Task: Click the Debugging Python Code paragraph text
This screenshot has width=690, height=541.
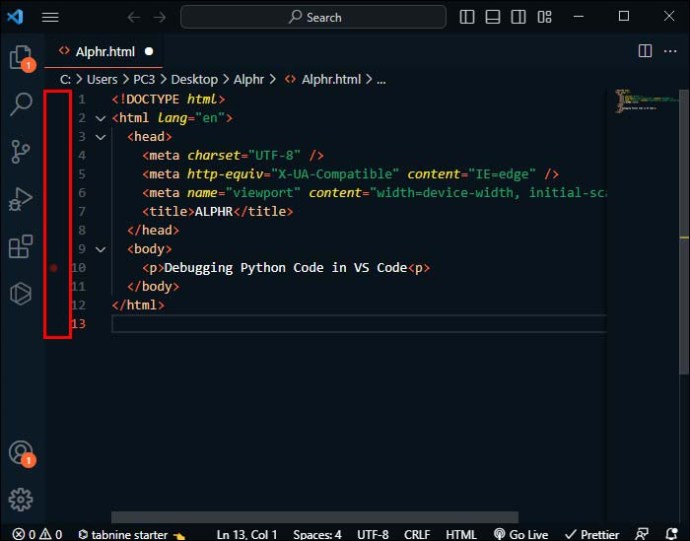Action: pyautogui.click(x=286, y=268)
